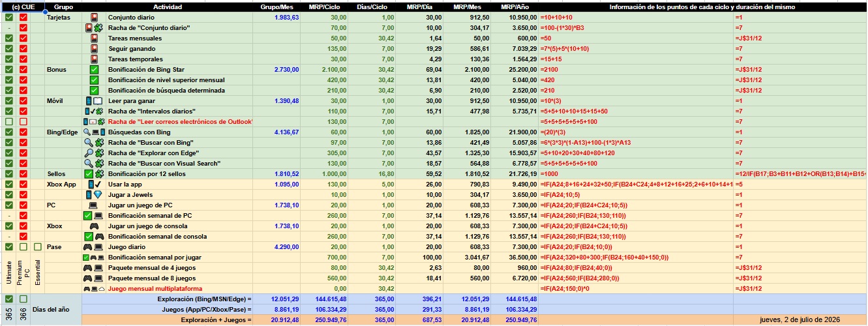Select the blue value 1.983,63 cell

pos(277,18)
